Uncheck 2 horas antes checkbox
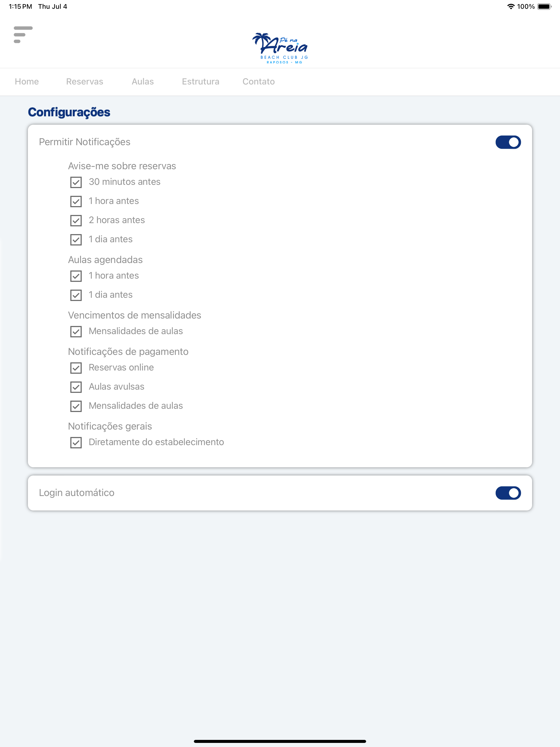This screenshot has height=747, width=560. coord(76,221)
